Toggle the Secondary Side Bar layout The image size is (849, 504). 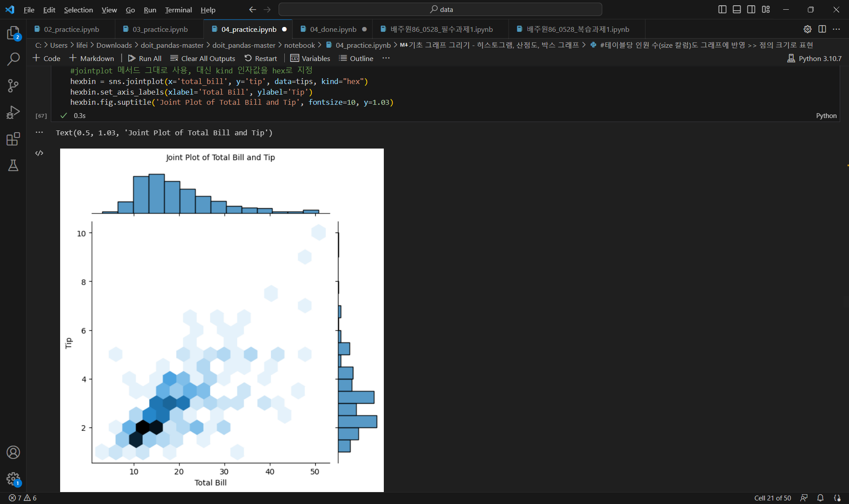(x=751, y=9)
